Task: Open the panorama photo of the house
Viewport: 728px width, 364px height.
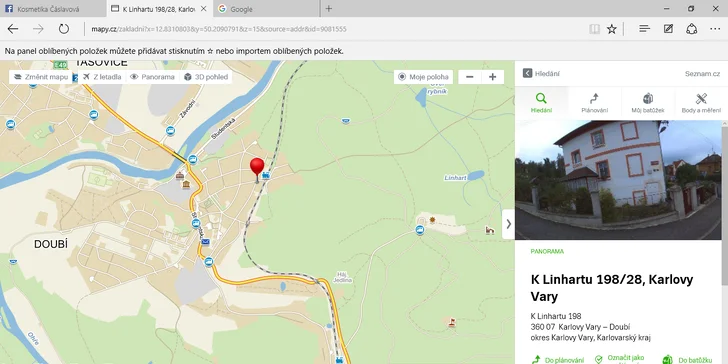Action: [x=618, y=180]
